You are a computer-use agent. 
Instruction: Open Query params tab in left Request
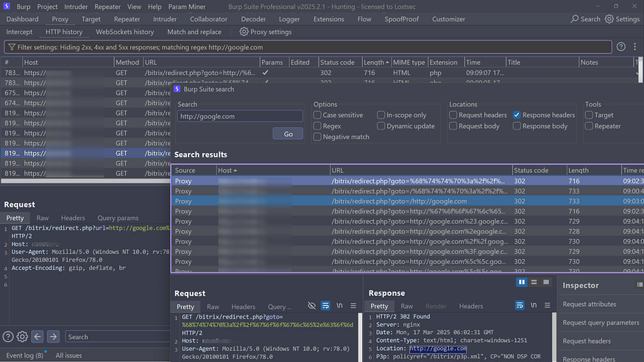pos(118,218)
